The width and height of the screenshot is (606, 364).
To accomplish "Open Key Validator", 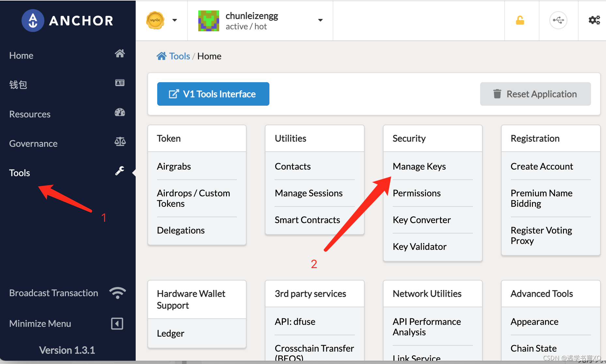I will (x=419, y=247).
